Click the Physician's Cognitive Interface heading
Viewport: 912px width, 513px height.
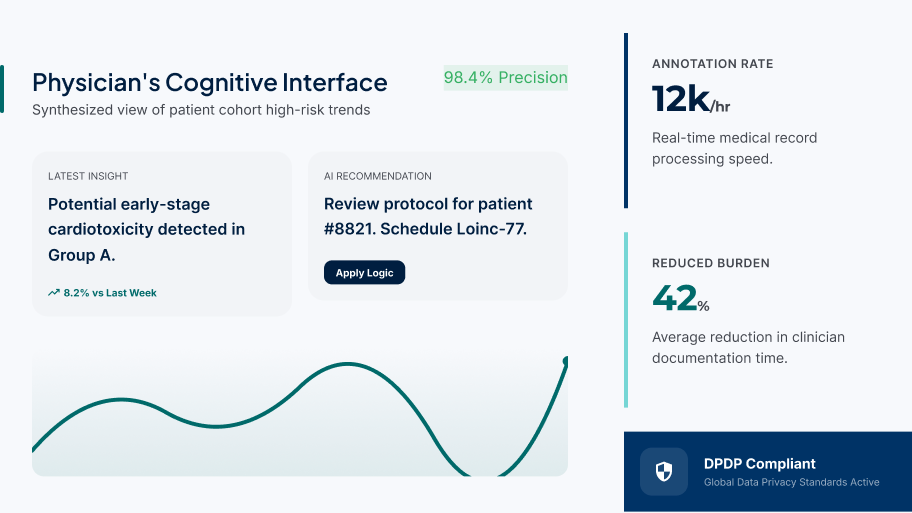209,83
